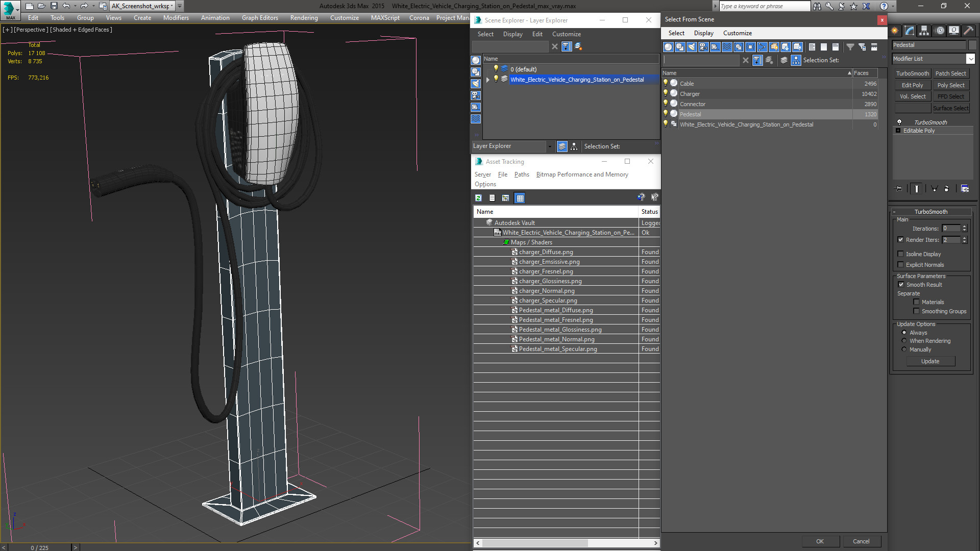Viewport: 980px width, 551px height.
Task: Open the Modifier List dropdown
Action: [x=970, y=59]
